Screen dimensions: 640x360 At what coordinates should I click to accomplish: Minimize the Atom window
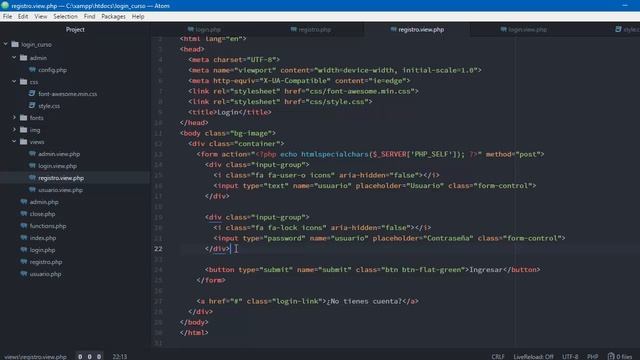(x=625, y=6)
